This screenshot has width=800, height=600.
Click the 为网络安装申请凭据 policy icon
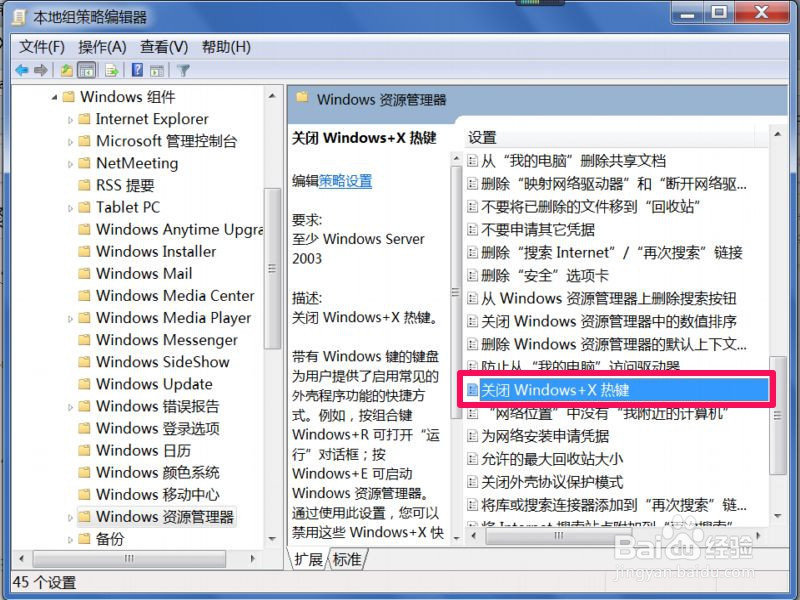[472, 436]
